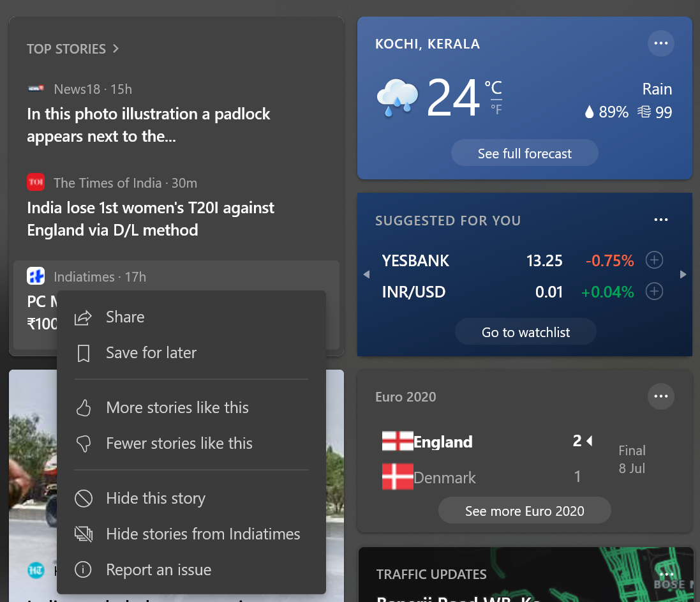Click the 24 degree temperature reading

point(453,98)
